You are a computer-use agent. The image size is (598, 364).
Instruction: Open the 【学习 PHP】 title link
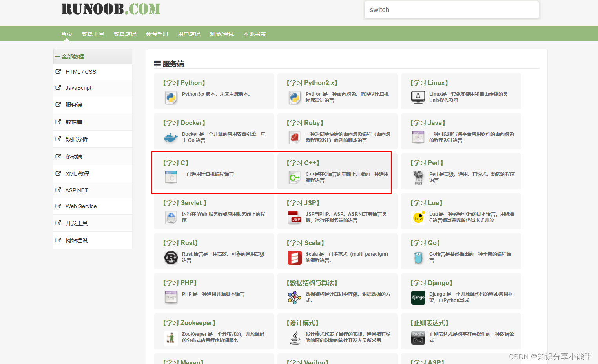pos(180,283)
